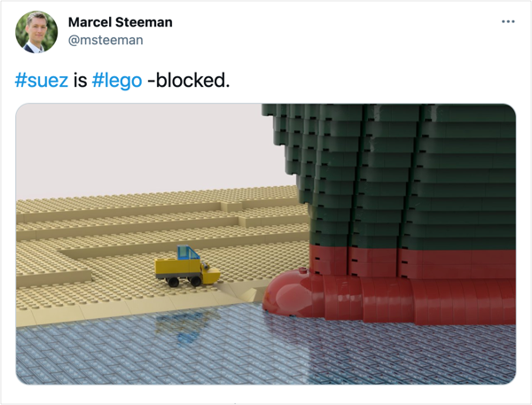532x405 pixels.
Task: Click the tweet text '-blocked.'
Action: 188,81
